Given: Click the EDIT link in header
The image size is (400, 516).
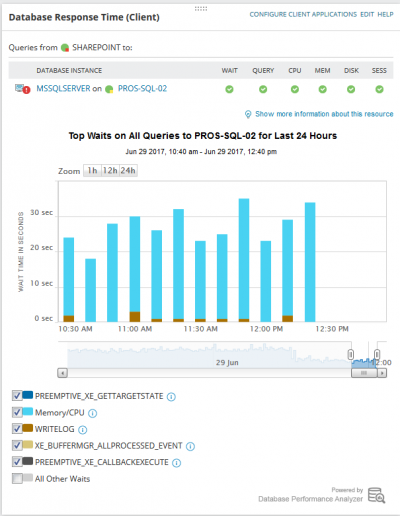Looking at the screenshot, I should click(367, 14).
